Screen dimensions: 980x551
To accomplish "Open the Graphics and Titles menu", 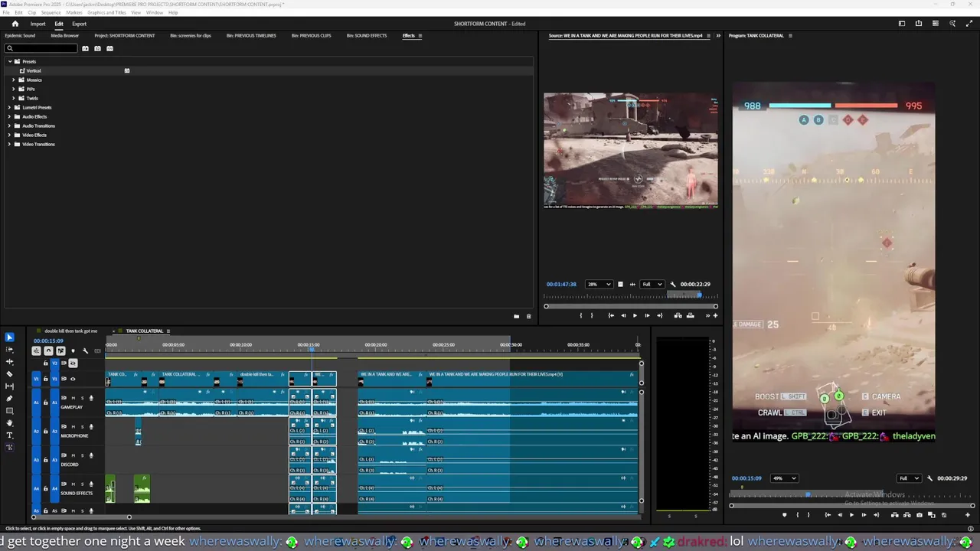I will click(x=106, y=12).
